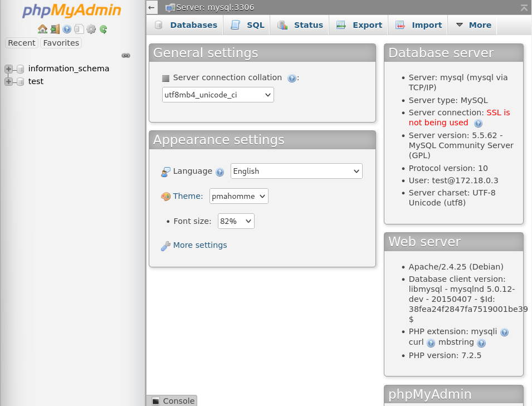Image resolution: width=532 pixels, height=406 pixels.
Task: Click help icon after curl extension
Action: tap(431, 343)
